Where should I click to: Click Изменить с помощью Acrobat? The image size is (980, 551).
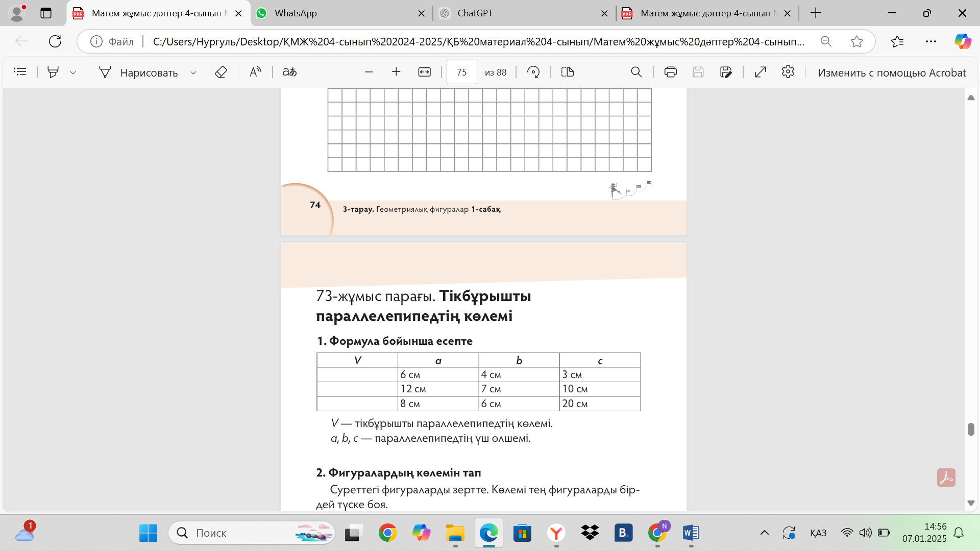(892, 72)
